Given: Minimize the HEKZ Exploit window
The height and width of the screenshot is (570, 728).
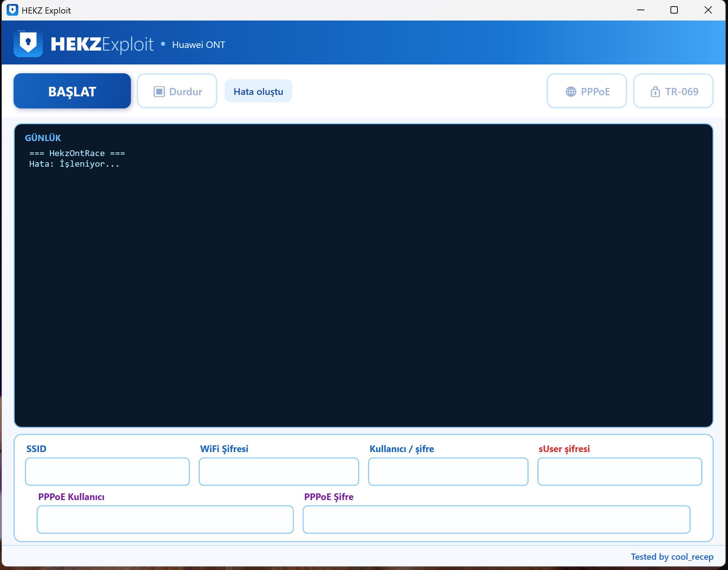Looking at the screenshot, I should pos(641,10).
